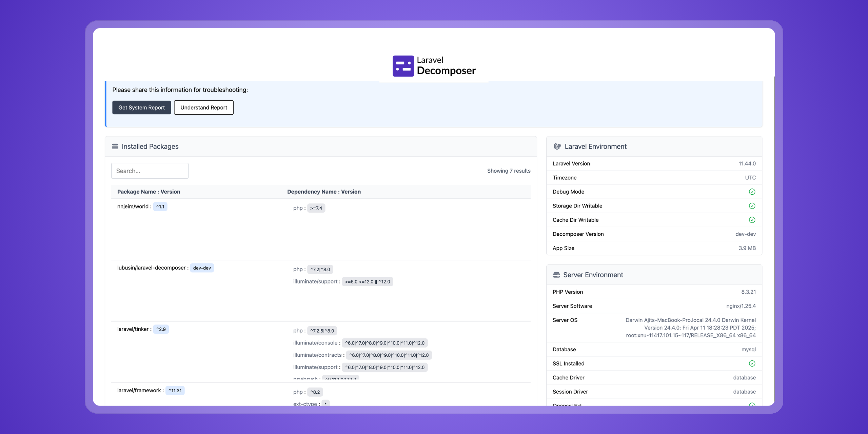Viewport: 868px width, 434px height.
Task: Click the Decomposer Version value dev-dev
Action: pyautogui.click(x=746, y=234)
